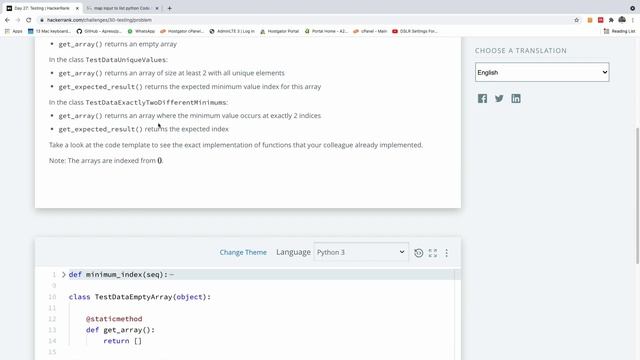
Task: Click the TestDataUniqueValues class name text
Action: point(125,60)
